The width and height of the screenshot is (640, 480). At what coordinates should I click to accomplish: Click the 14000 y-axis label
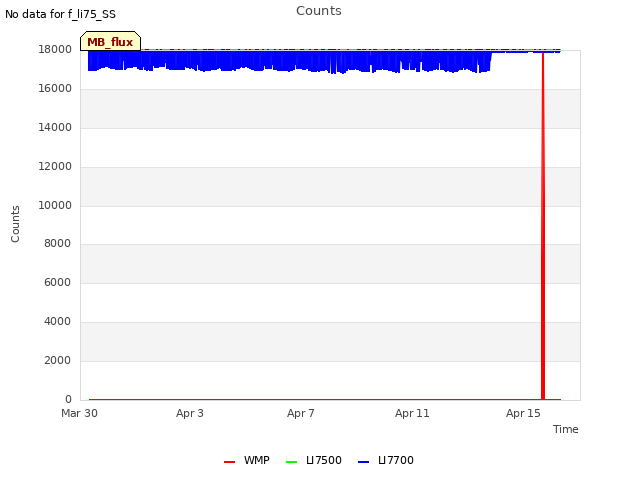(x=55, y=127)
